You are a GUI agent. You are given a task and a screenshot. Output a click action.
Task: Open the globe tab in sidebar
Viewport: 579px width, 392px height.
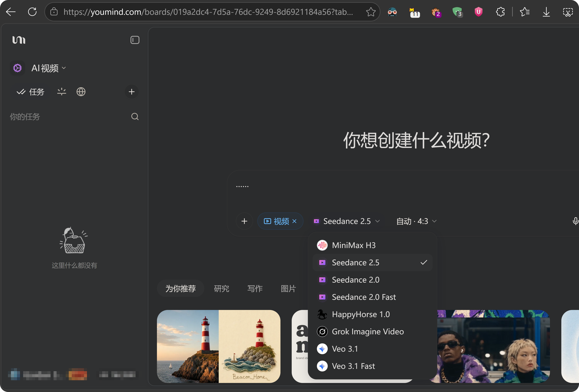coord(81,92)
